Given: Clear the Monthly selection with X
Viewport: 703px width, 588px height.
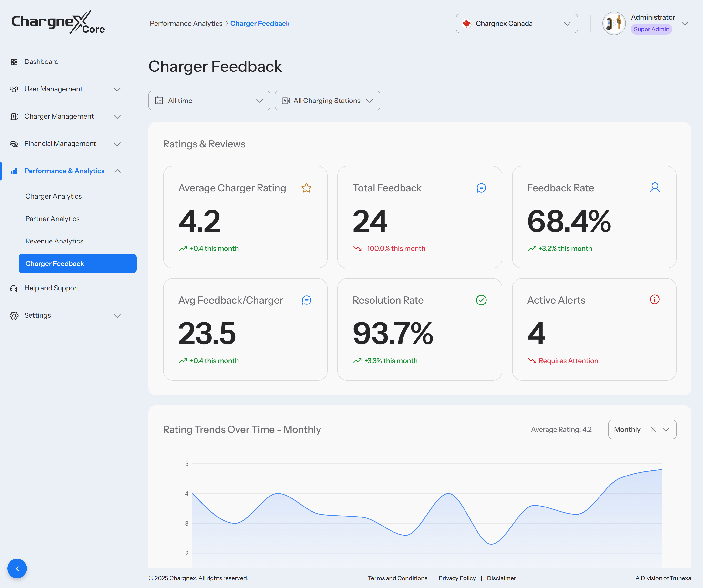Looking at the screenshot, I should 653,429.
